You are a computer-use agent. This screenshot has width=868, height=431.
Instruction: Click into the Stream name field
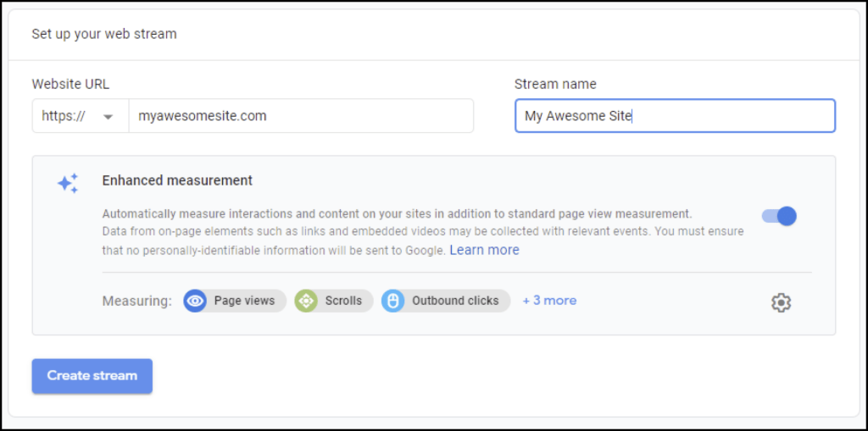click(675, 116)
